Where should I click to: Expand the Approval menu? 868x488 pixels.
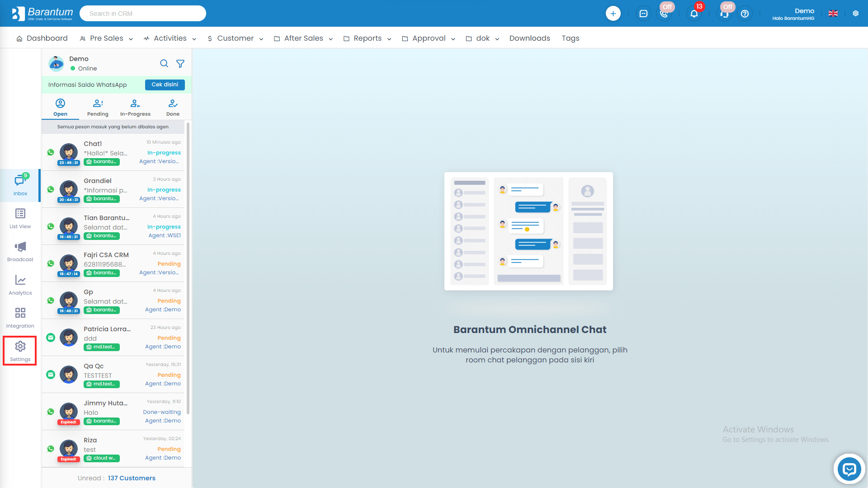429,38
